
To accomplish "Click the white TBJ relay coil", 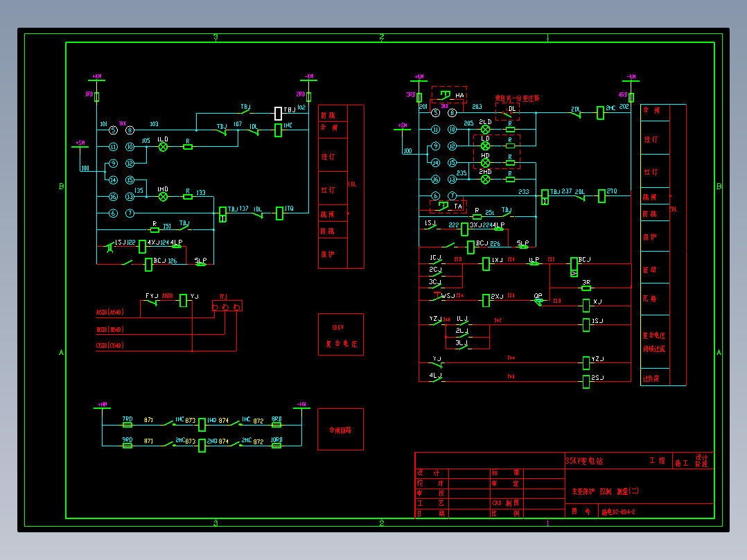I will [x=279, y=114].
